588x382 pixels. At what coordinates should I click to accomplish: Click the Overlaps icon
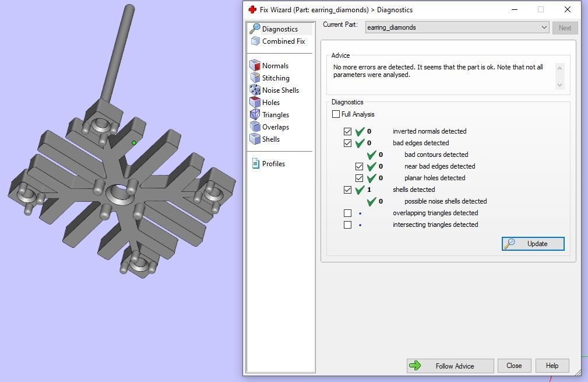pos(255,127)
